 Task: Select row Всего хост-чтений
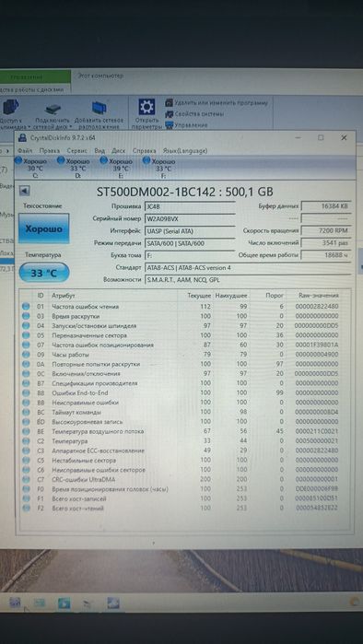(184, 509)
